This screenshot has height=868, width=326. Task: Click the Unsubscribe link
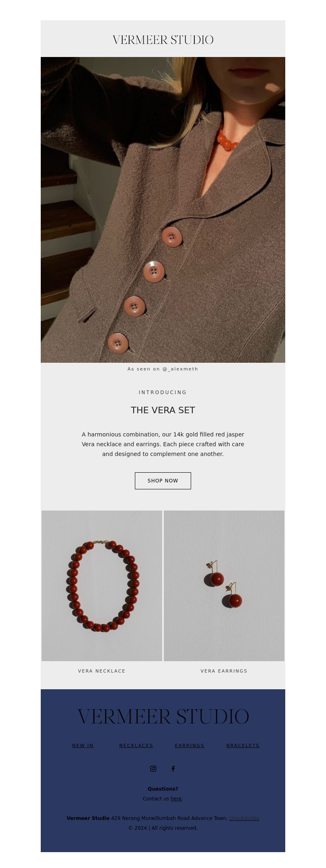244,818
